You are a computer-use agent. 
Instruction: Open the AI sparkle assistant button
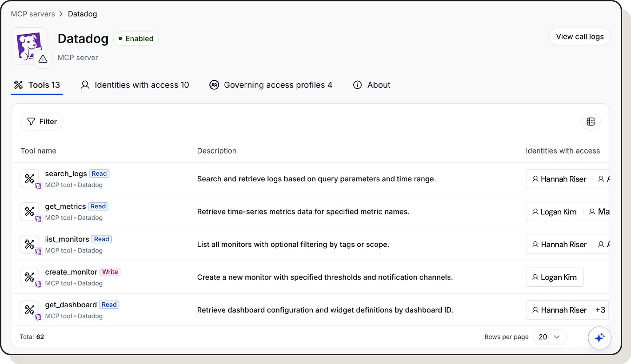(599, 338)
